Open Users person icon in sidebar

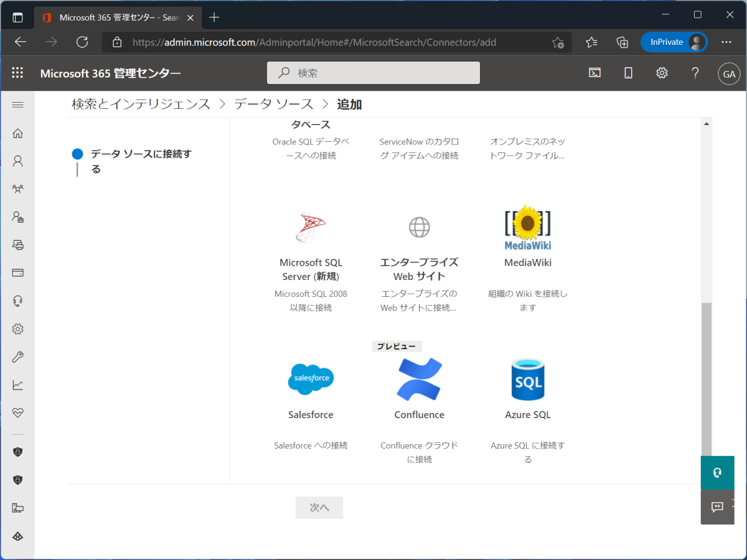click(x=17, y=161)
